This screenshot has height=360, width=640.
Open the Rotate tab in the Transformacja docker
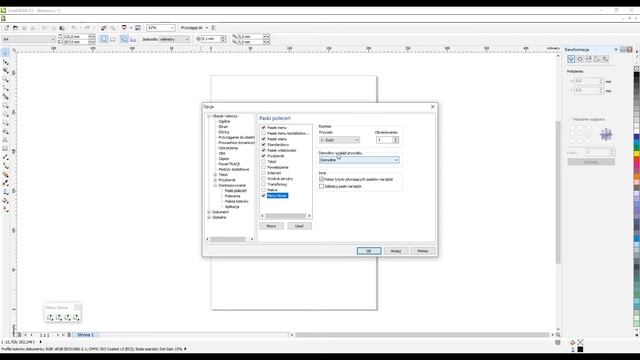click(x=580, y=59)
